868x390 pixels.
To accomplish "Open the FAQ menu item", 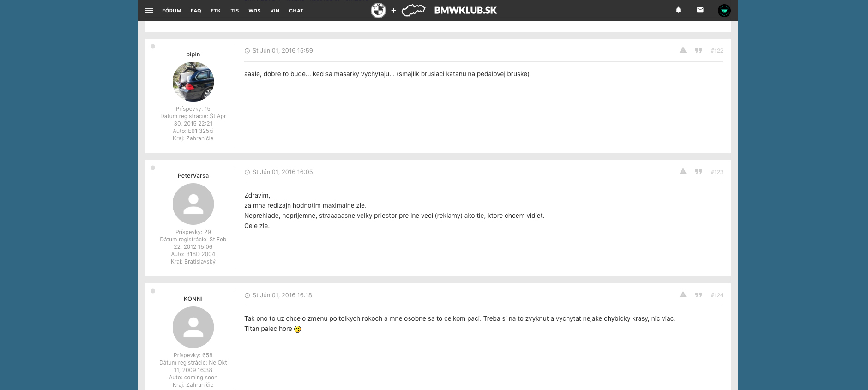I will point(196,11).
